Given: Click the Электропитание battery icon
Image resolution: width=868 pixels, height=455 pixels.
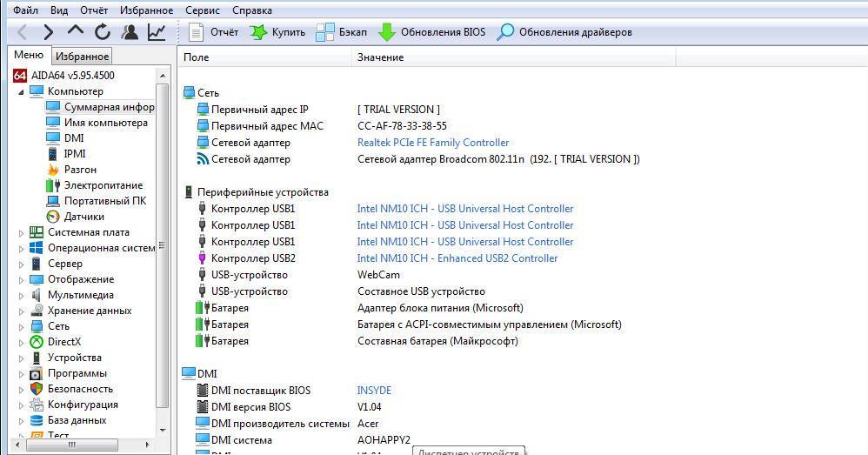Looking at the screenshot, I should 53,185.
